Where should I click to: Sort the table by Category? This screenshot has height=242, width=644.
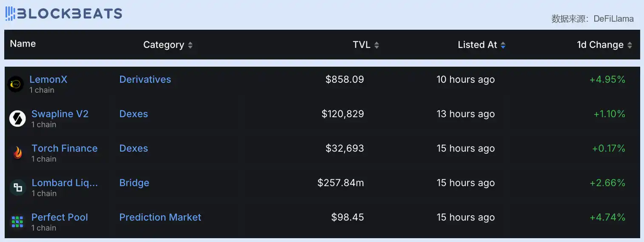click(190, 45)
